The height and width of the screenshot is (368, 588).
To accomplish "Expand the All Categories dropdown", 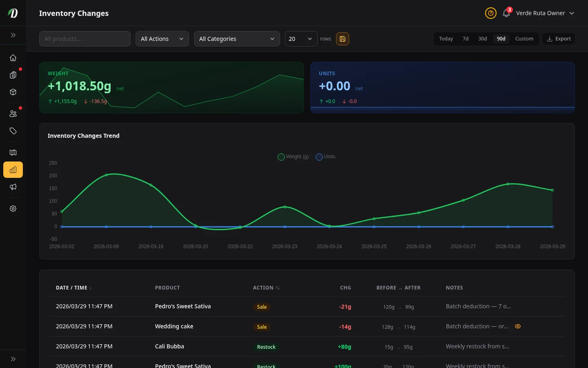I will click(237, 39).
